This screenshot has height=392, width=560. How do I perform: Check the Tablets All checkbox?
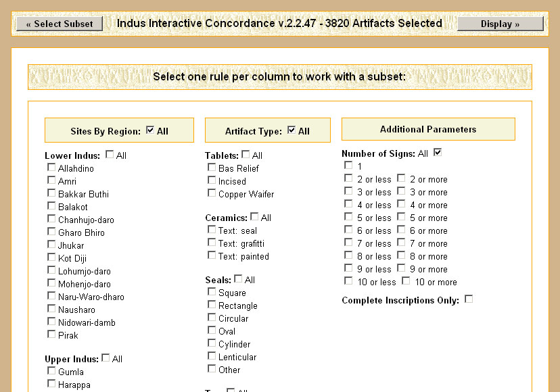click(246, 154)
